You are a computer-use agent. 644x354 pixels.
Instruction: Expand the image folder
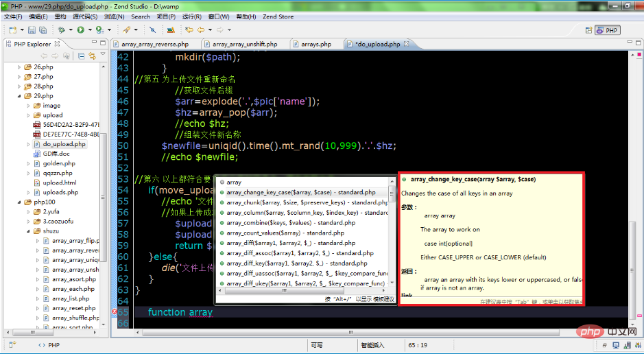coord(28,106)
